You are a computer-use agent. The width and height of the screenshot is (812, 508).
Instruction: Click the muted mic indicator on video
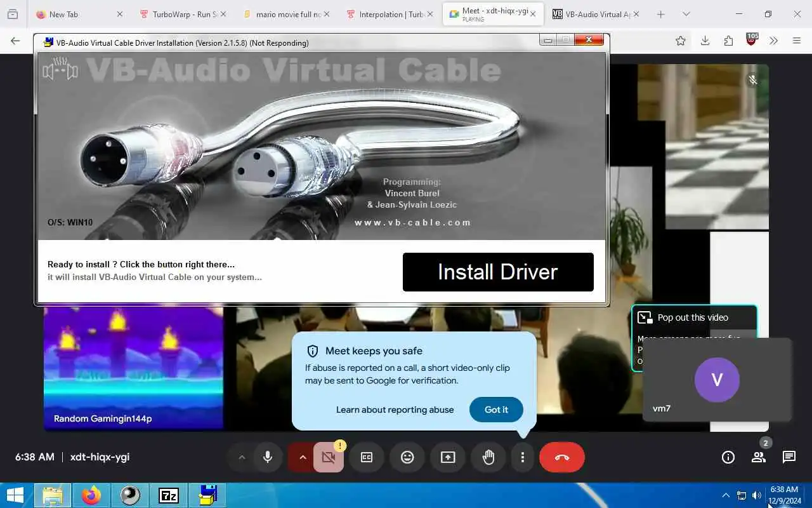[752, 80]
